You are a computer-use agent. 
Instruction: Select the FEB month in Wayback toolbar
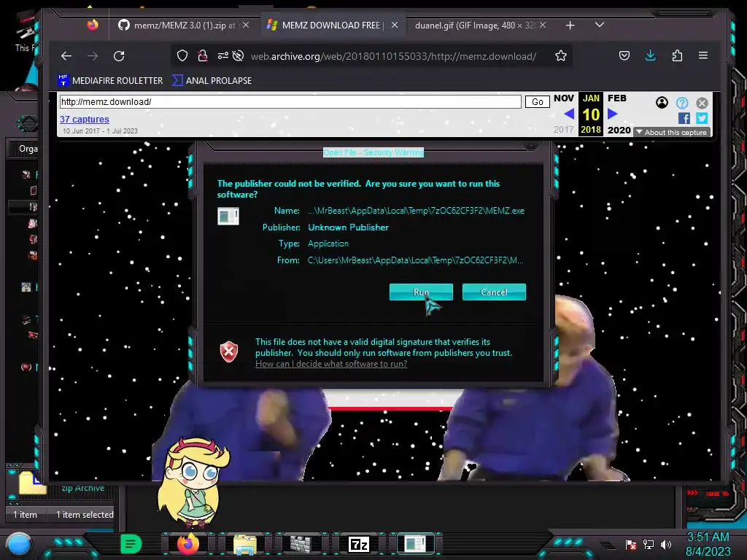[x=617, y=98]
